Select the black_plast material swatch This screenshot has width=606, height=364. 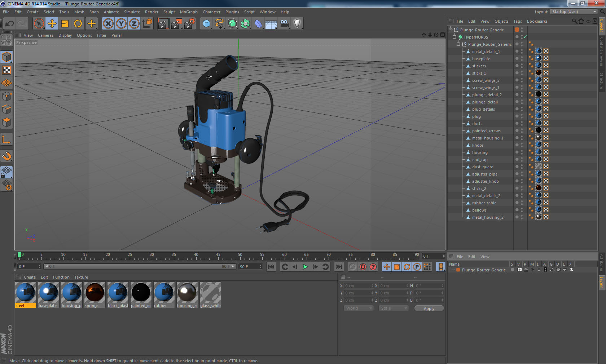click(x=118, y=295)
